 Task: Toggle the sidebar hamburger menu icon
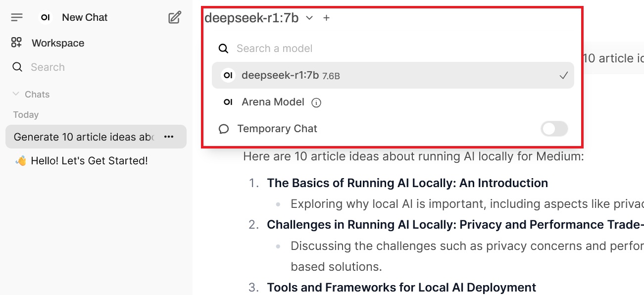coord(17,17)
